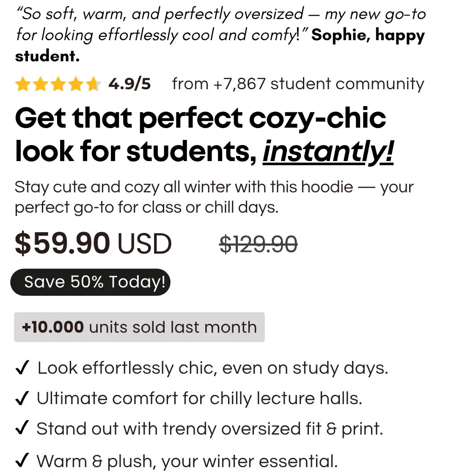Click the underlined 'instantly!' word

pyautogui.click(x=328, y=152)
